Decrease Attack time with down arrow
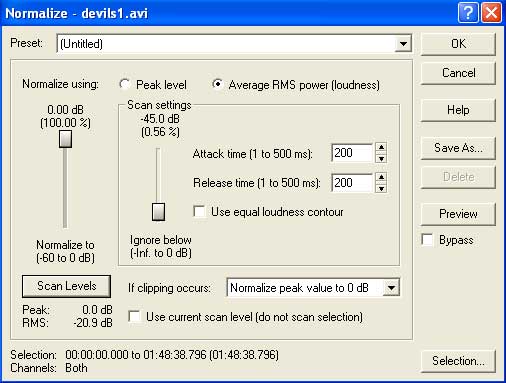The image size is (506, 383). [381, 158]
